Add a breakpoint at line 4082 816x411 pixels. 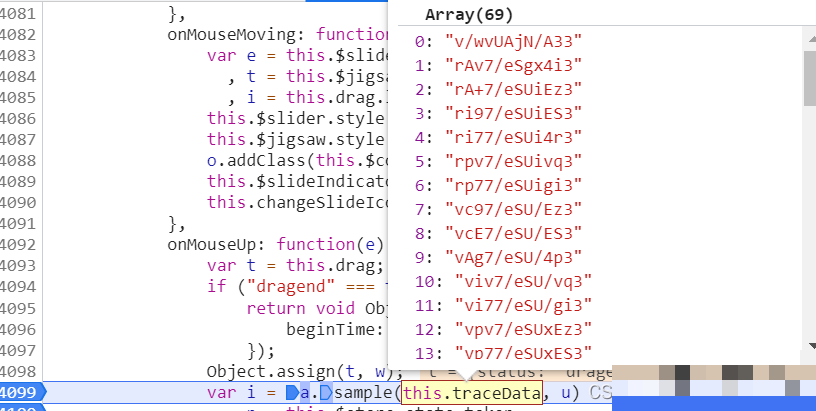tap(22, 34)
